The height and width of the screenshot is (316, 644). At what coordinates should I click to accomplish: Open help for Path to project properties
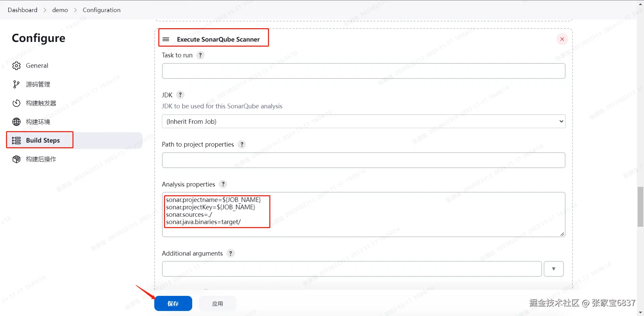point(242,145)
